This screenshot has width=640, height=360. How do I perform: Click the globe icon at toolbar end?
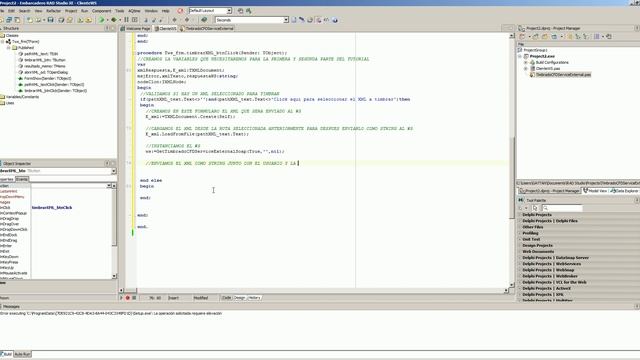click(335, 20)
